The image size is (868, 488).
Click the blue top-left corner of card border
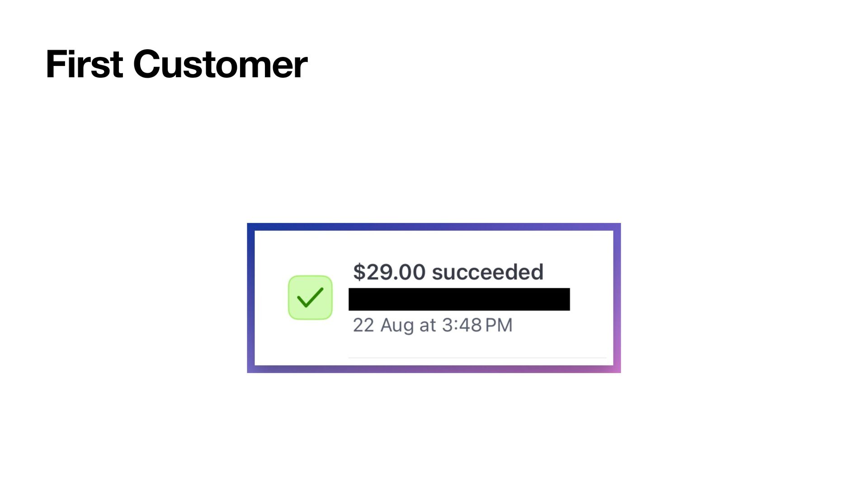251,227
